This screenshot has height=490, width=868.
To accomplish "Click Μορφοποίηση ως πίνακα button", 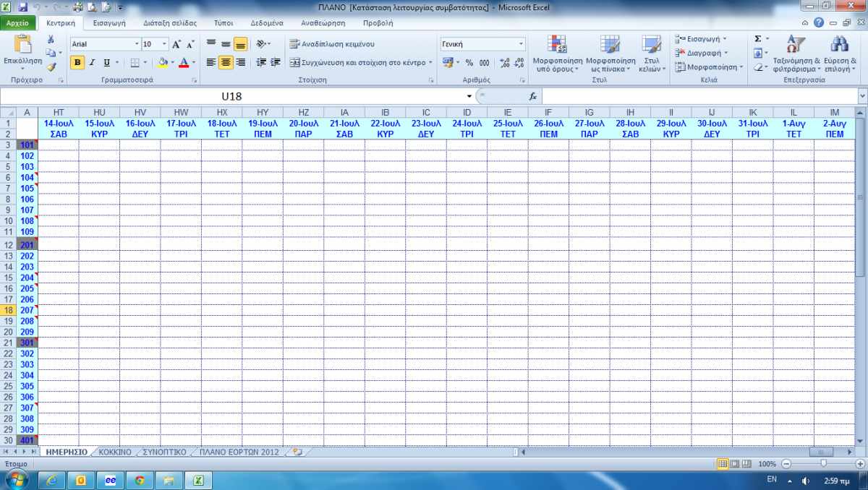I will coord(610,53).
